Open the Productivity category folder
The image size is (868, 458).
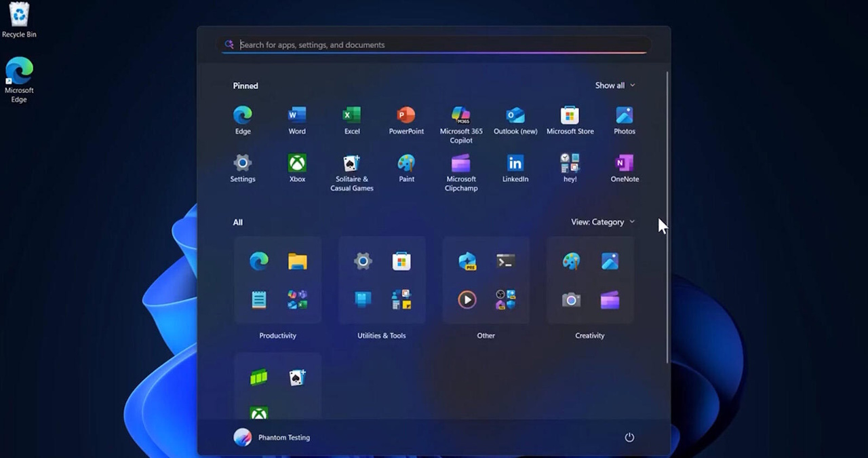tap(278, 280)
